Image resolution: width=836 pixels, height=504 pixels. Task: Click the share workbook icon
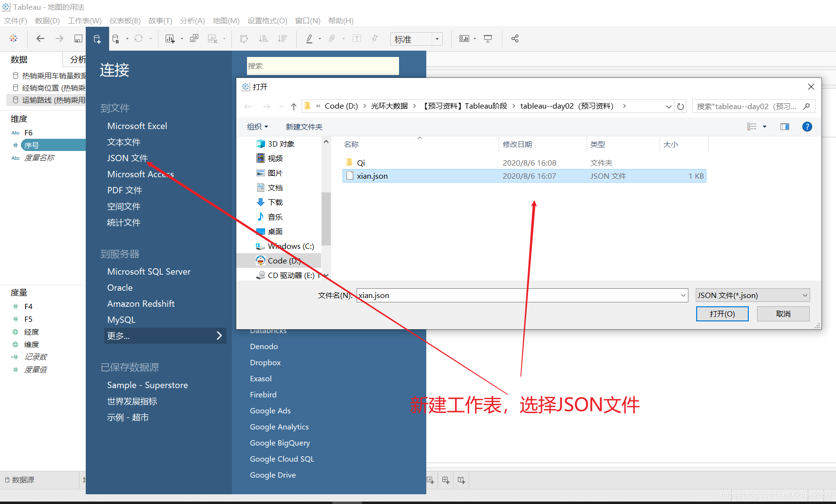click(x=515, y=38)
